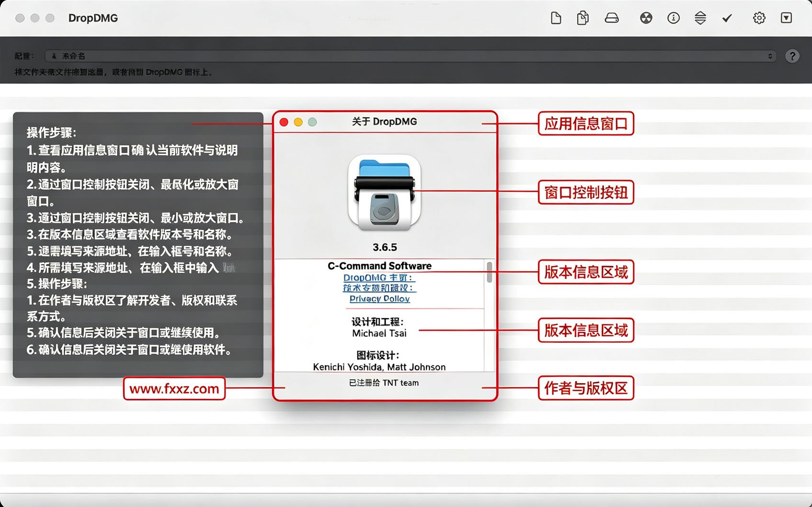Open the technical support link in the About window

pos(379,288)
